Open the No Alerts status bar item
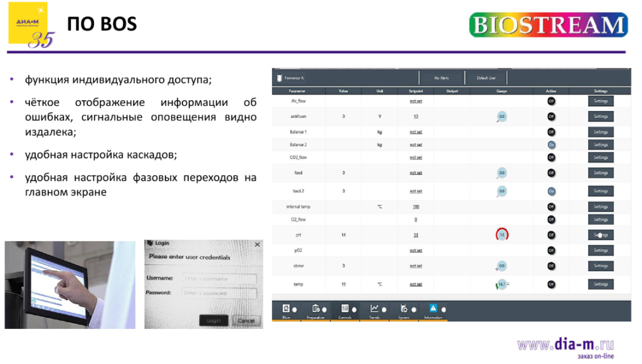The height and width of the screenshot is (364, 642). pyautogui.click(x=443, y=77)
